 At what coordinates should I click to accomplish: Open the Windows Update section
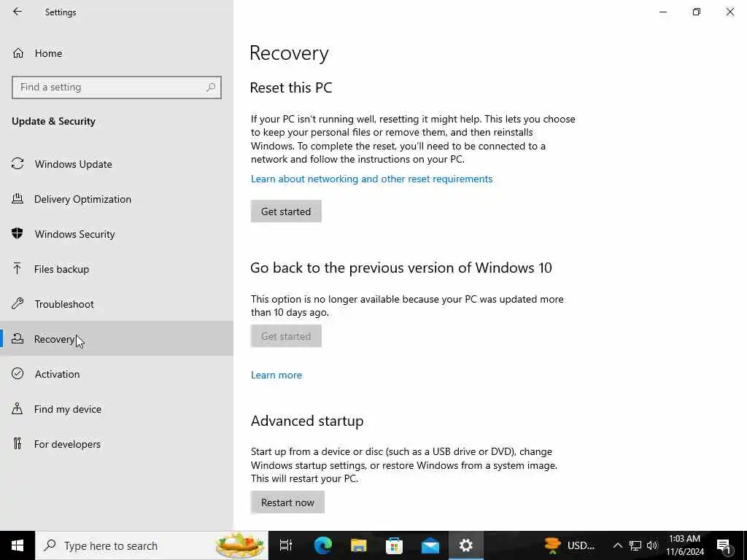pyautogui.click(x=117, y=164)
